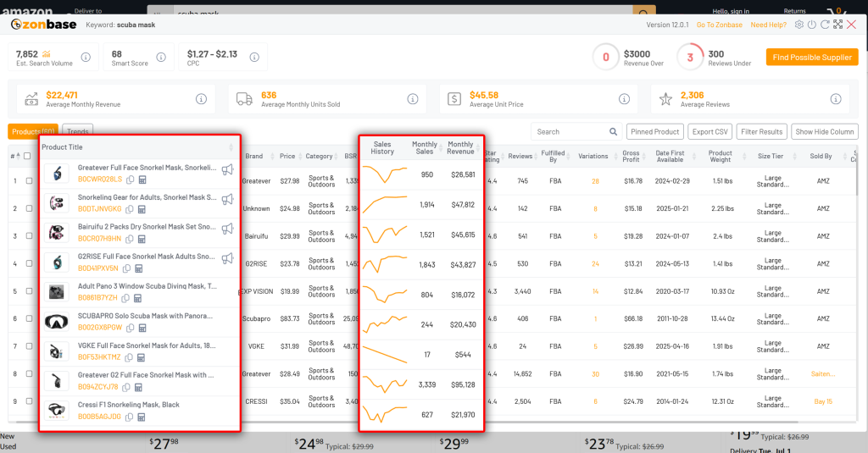Screen dimensions: 868x453
Task: Click megaphone icon on Snorkeling Gear for Adults row
Action: click(227, 199)
